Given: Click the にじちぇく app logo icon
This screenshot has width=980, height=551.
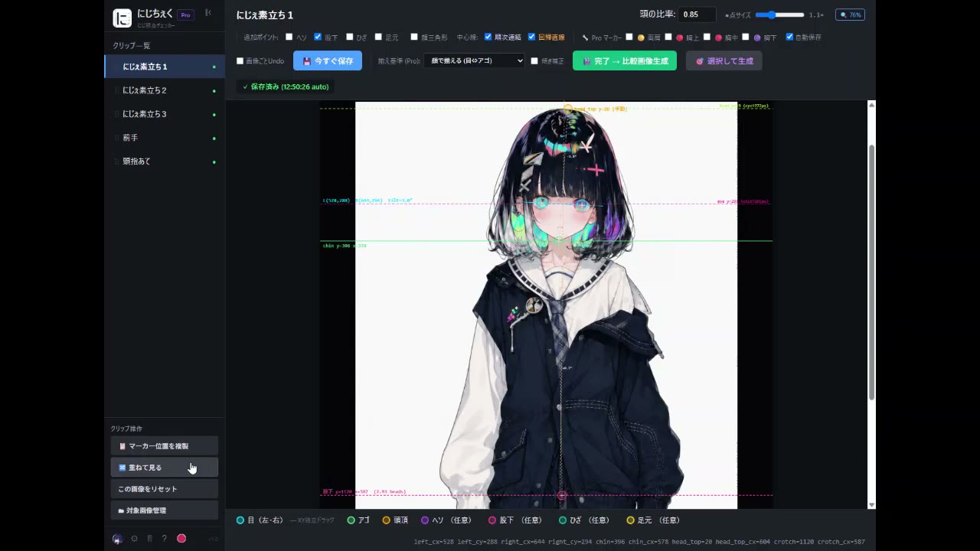Looking at the screenshot, I should (x=122, y=18).
